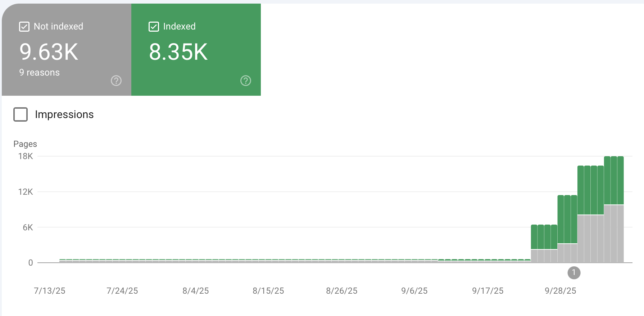Click the 7/13/25 date axis label
This screenshot has width=644, height=316.
tap(50, 291)
